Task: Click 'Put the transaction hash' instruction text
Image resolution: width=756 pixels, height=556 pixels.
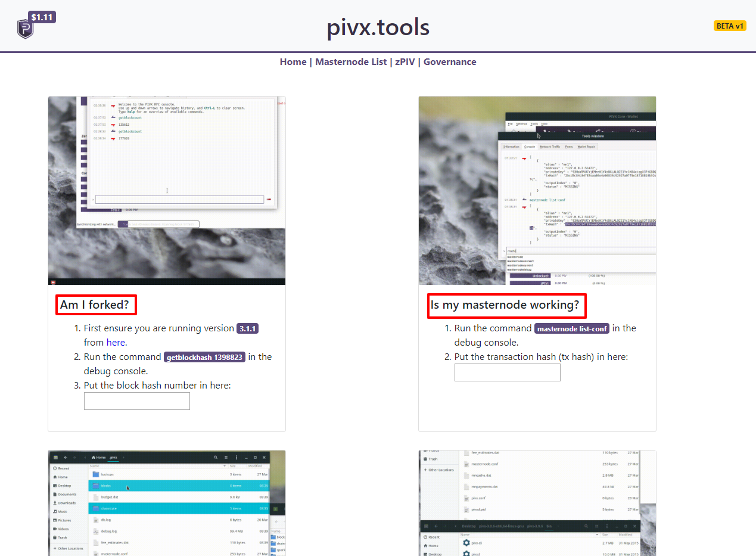Action: coord(541,357)
